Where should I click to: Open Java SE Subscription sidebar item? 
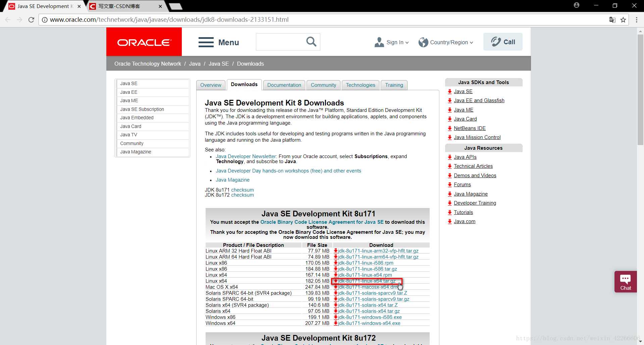pyautogui.click(x=153, y=109)
